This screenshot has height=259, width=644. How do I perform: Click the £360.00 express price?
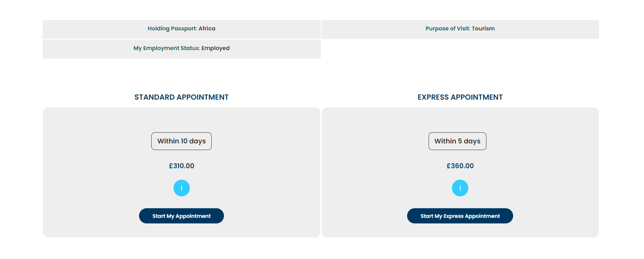pos(460,166)
